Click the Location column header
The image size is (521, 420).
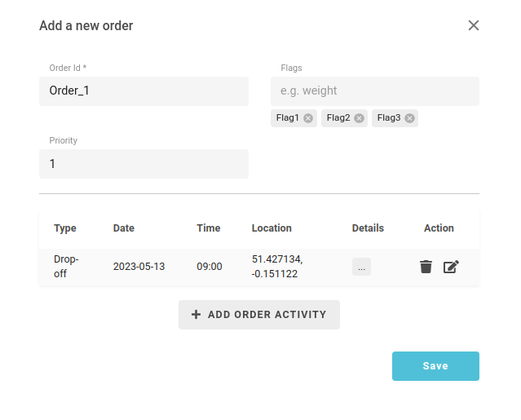272,228
